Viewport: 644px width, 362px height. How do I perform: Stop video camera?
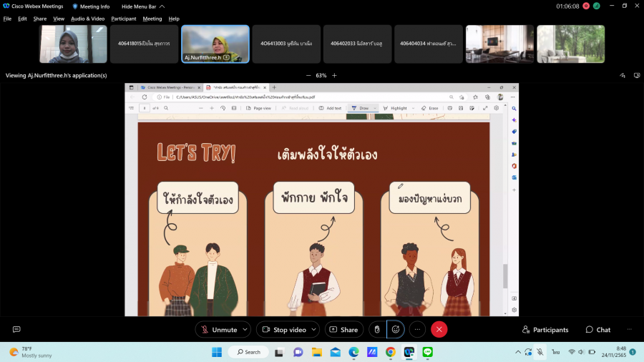(x=283, y=329)
